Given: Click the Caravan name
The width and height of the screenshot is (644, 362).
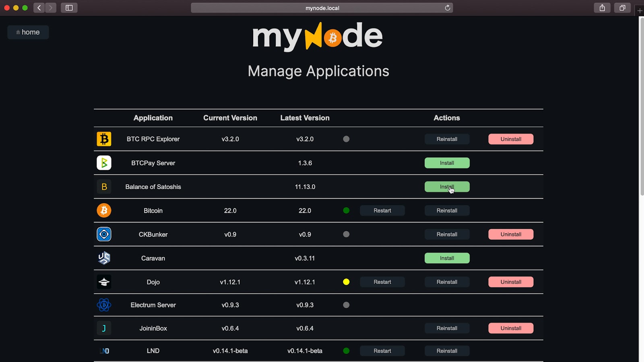Looking at the screenshot, I should [153, 258].
